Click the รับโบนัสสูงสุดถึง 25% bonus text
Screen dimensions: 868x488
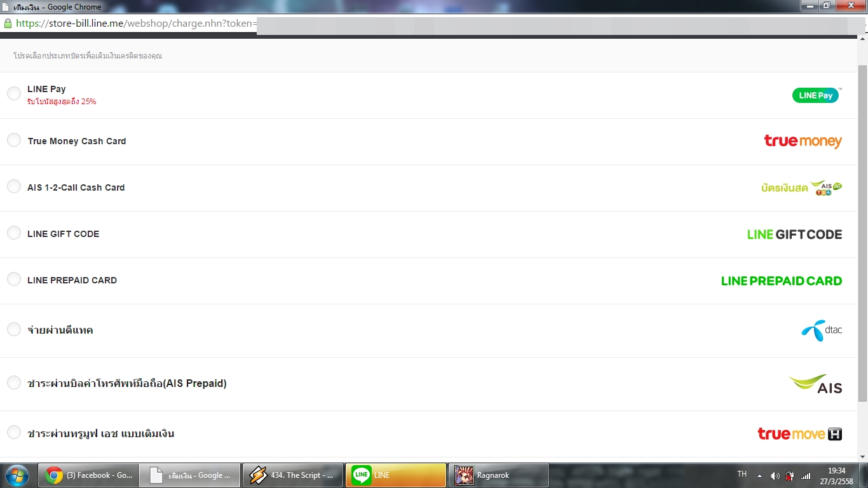(x=62, y=102)
